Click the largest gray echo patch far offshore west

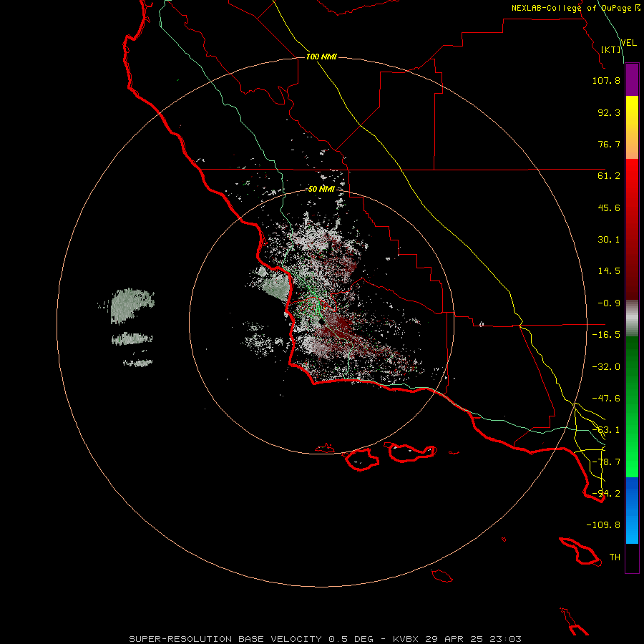click(132, 305)
